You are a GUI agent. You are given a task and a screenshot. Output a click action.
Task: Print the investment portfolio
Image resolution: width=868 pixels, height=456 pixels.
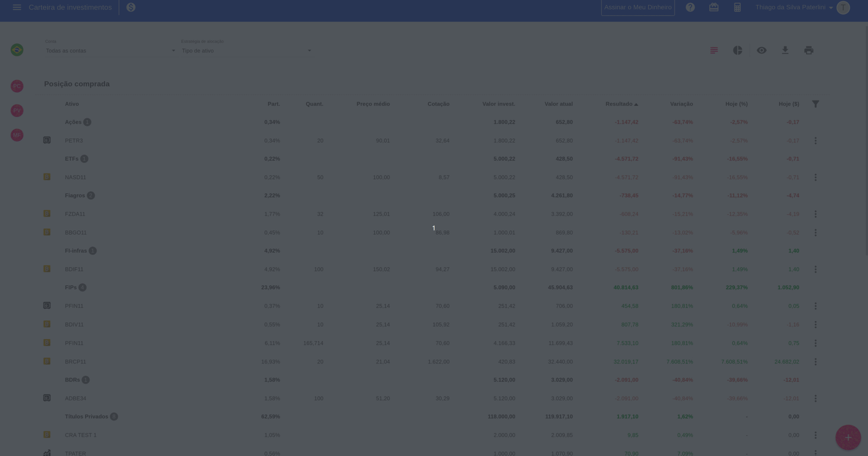[x=808, y=50]
